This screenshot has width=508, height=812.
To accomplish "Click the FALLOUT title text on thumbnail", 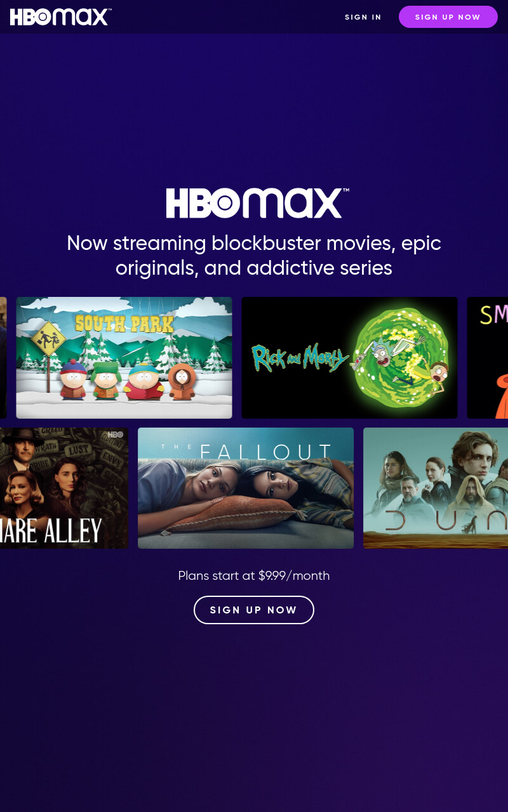I will pos(266,451).
